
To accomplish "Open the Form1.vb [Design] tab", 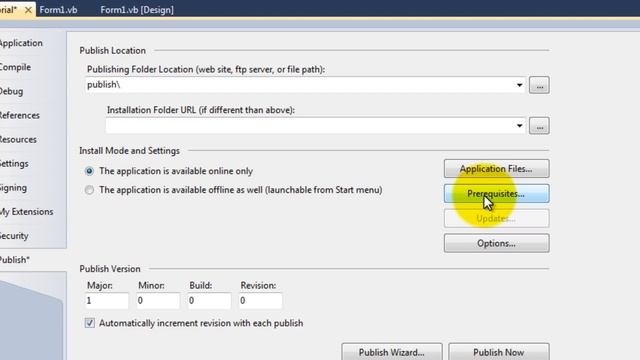I will 137,10.
